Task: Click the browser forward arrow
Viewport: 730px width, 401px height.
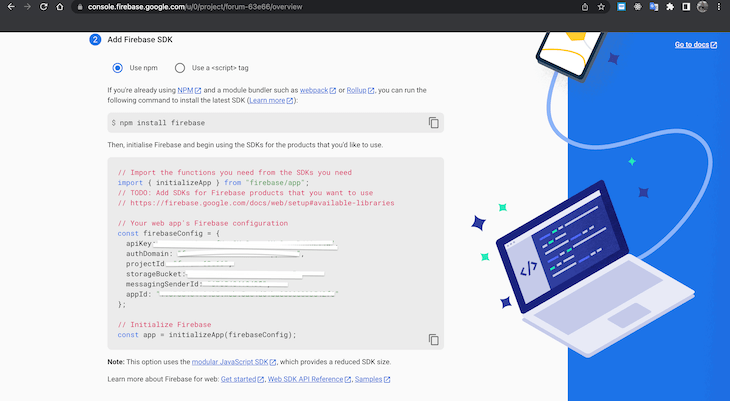Action: 30,7
